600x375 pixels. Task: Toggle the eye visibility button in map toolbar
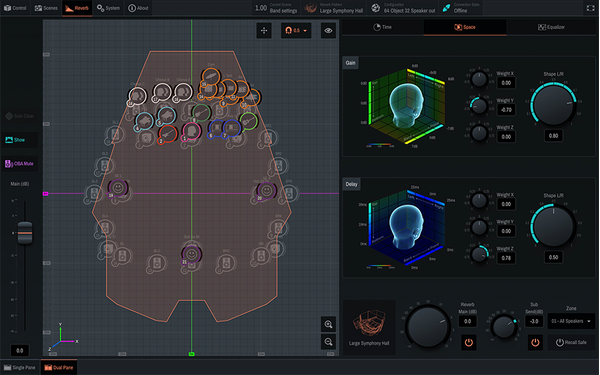(x=328, y=31)
